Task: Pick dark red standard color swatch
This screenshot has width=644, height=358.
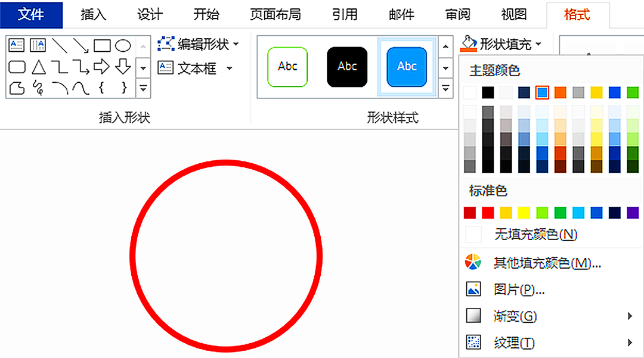Action: [470, 213]
